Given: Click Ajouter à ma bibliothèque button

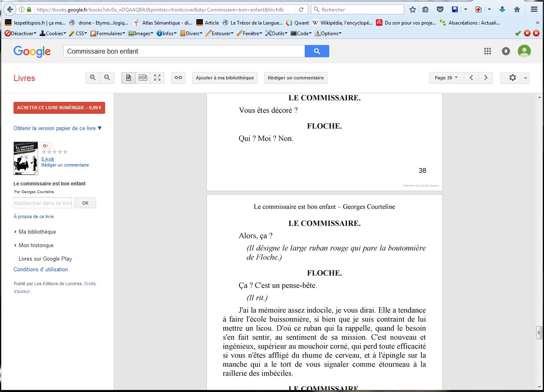Looking at the screenshot, I should pos(225,78).
